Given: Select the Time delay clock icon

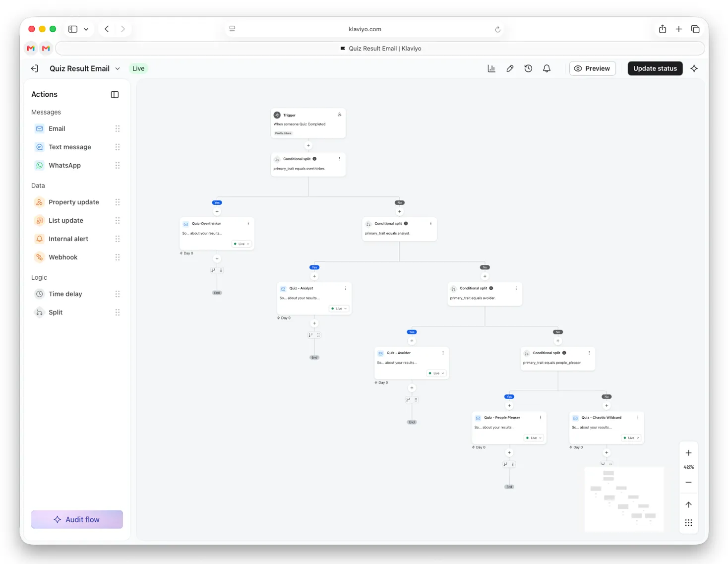Looking at the screenshot, I should [x=39, y=294].
